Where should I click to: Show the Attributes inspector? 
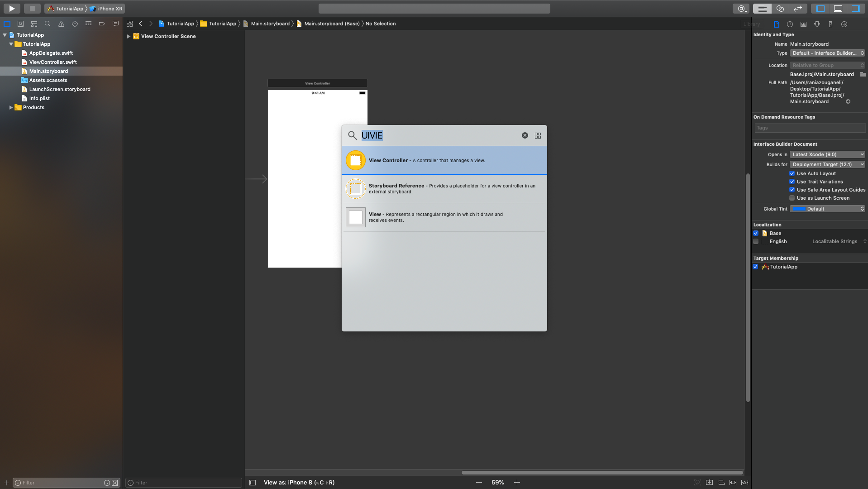click(817, 24)
